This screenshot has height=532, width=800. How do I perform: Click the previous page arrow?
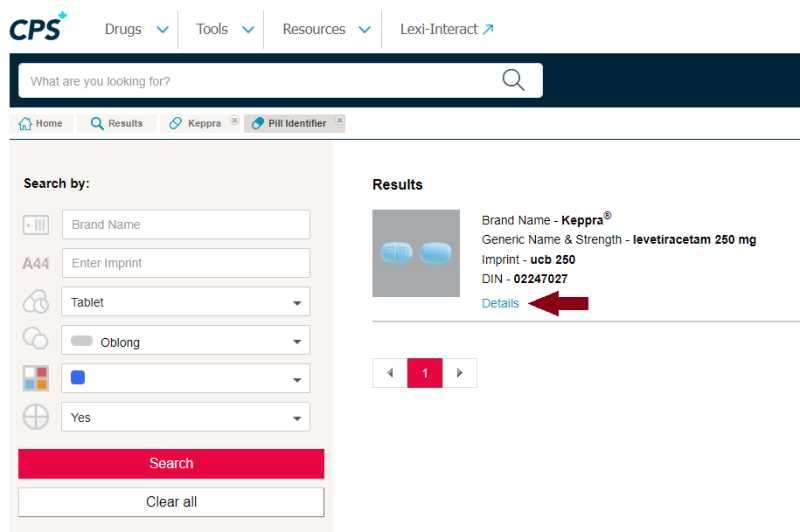tap(390, 373)
